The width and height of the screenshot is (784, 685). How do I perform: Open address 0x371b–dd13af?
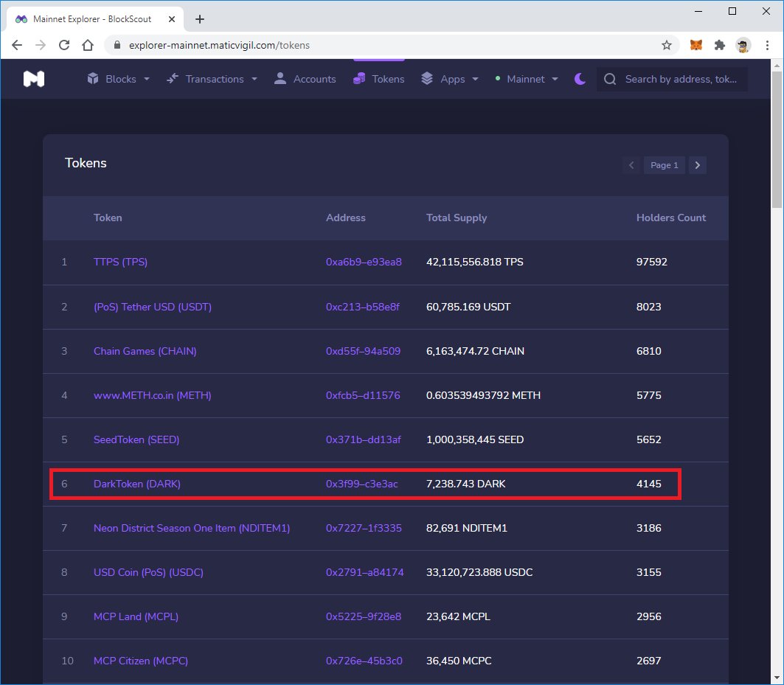(364, 439)
